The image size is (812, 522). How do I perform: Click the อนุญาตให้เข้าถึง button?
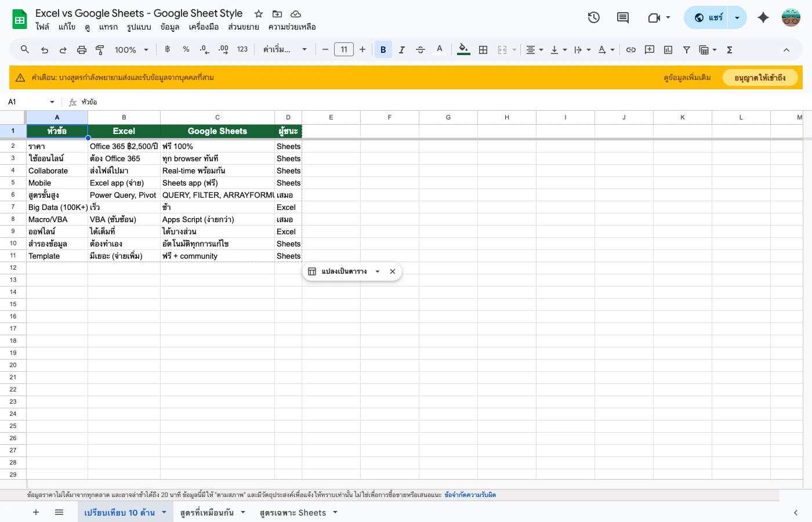click(x=760, y=77)
